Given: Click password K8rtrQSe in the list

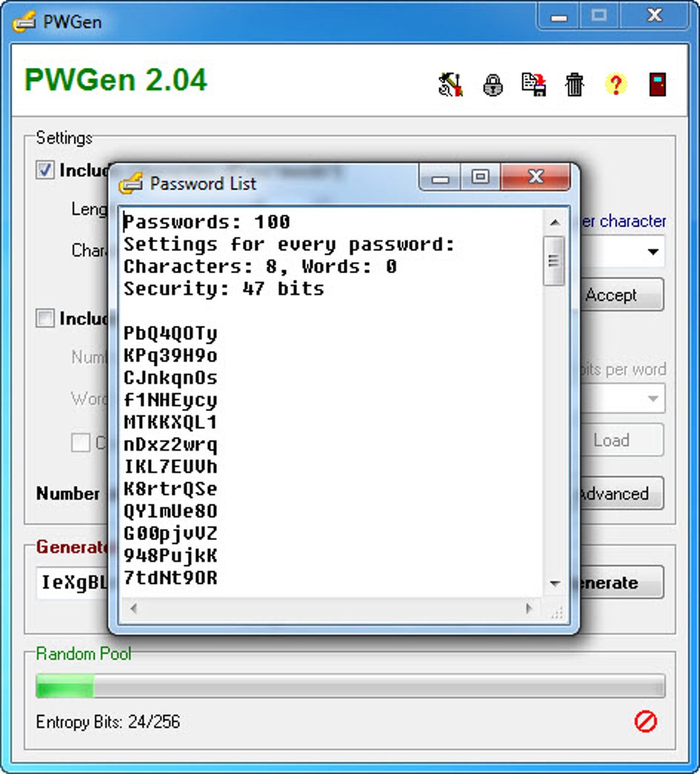Looking at the screenshot, I should coord(170,489).
